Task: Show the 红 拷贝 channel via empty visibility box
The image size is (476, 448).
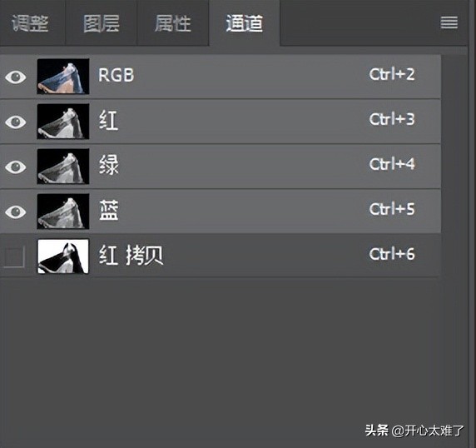Action: click(x=14, y=256)
